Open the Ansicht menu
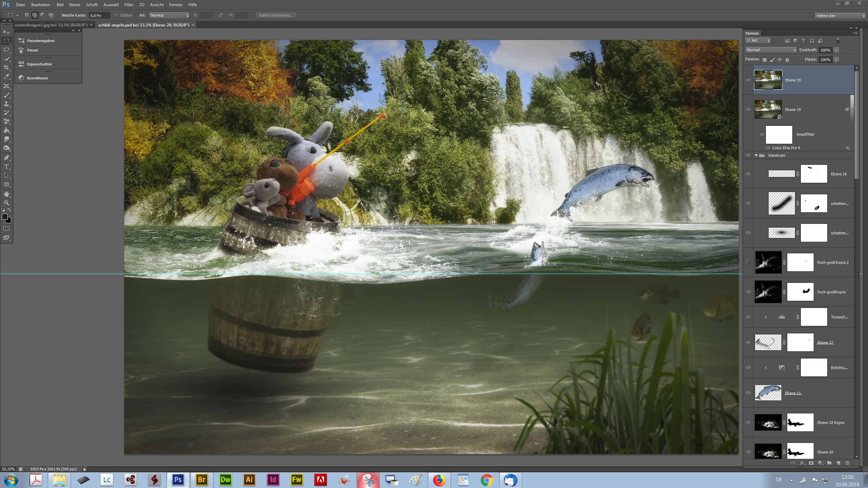 (x=157, y=5)
